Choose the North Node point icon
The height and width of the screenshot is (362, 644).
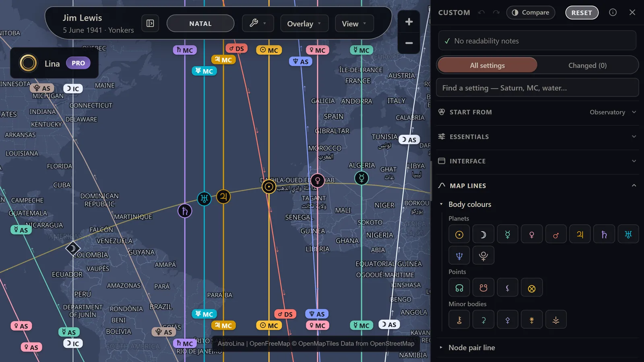(459, 288)
